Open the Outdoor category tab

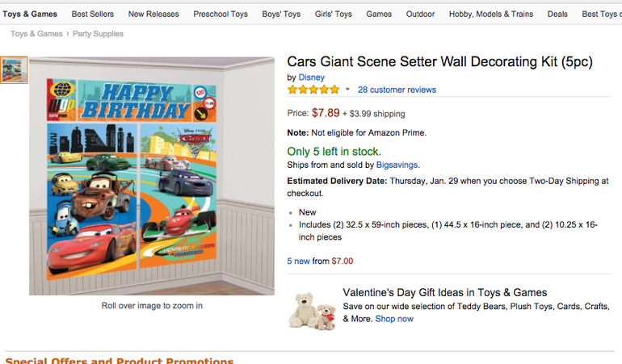click(420, 14)
